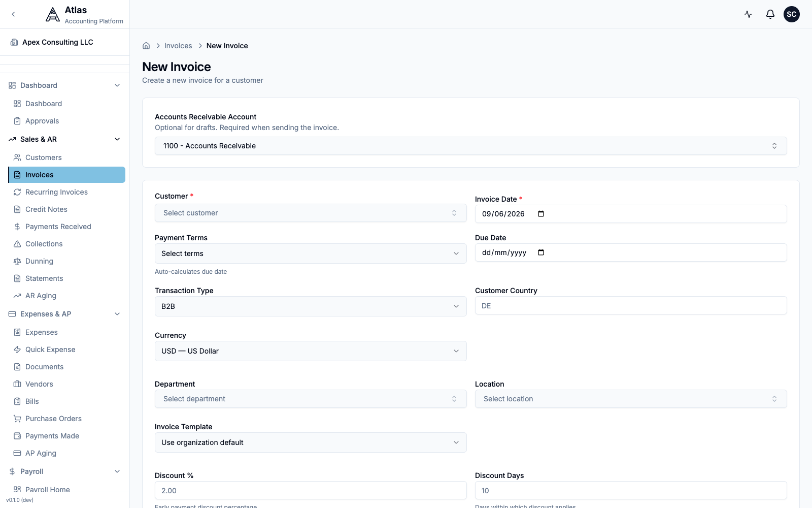This screenshot has height=508, width=812.
Task: Open Accounts Receivable Account dropdown
Action: [x=471, y=146]
